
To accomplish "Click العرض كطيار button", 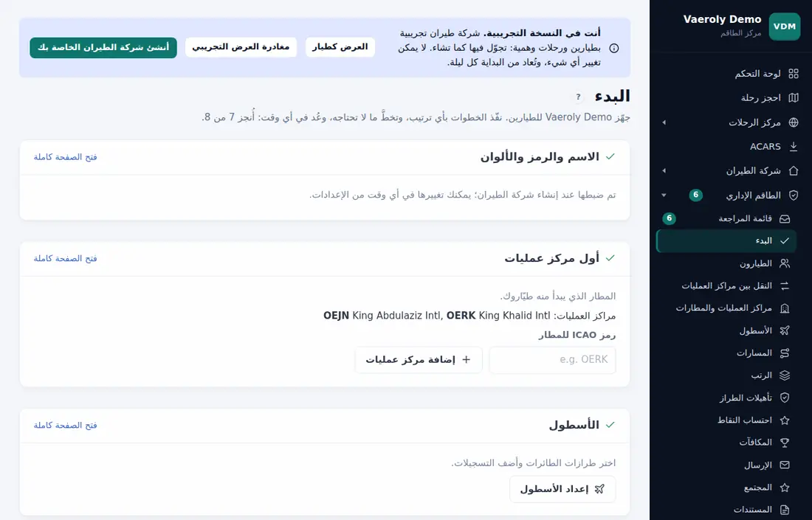I will (340, 47).
